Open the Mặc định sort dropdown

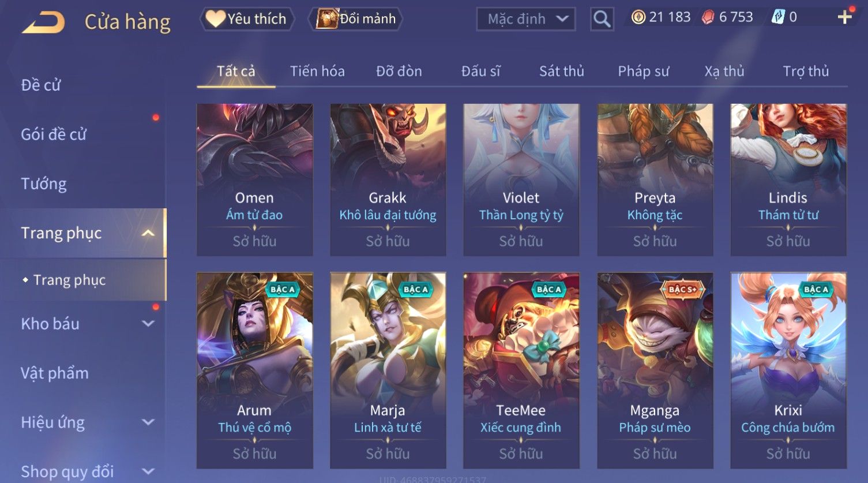tap(526, 19)
